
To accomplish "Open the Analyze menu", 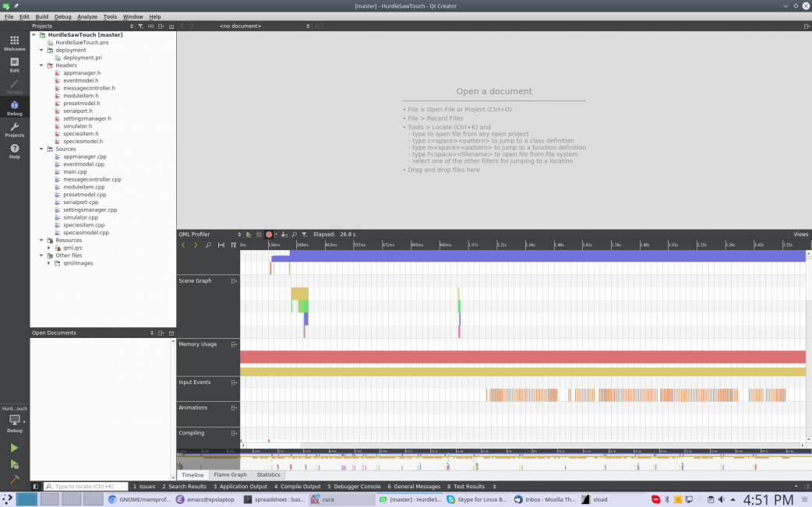I will click(87, 16).
